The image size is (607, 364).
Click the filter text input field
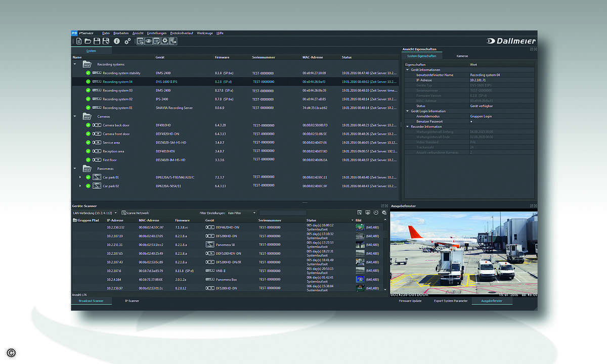pyautogui.click(x=283, y=213)
